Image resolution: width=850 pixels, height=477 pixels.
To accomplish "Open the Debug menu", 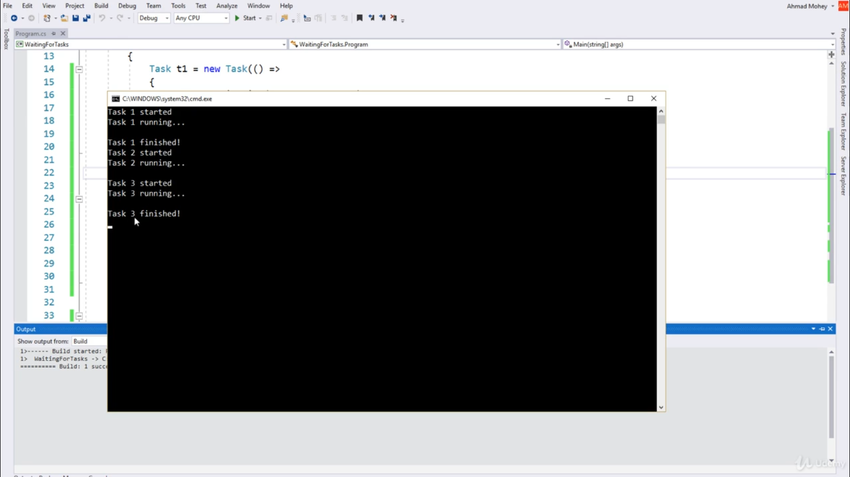I will coord(127,5).
